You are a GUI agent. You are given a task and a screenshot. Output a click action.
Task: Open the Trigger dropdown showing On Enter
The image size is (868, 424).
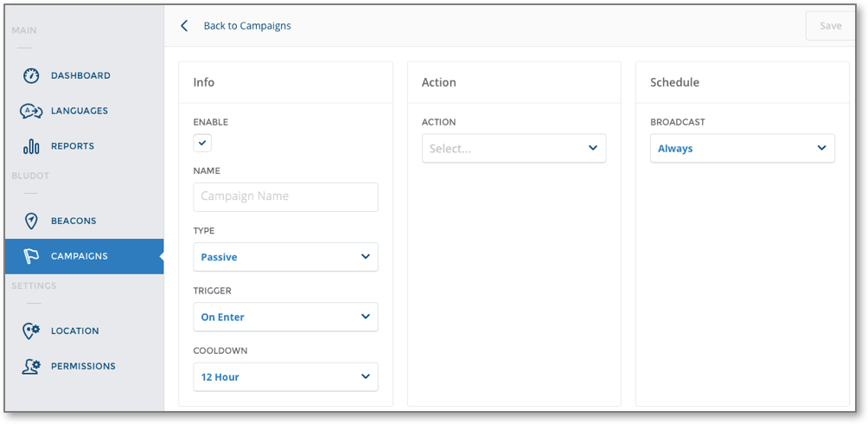click(x=285, y=317)
